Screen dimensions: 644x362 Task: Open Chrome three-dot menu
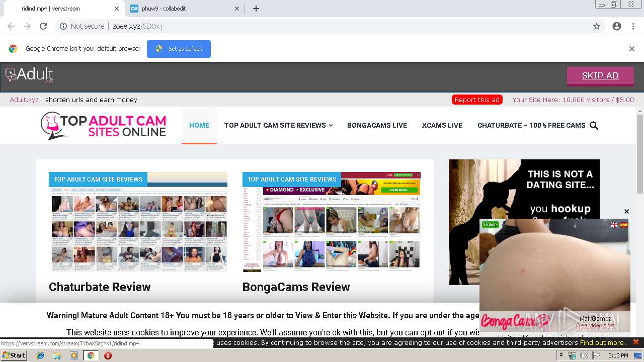click(633, 26)
